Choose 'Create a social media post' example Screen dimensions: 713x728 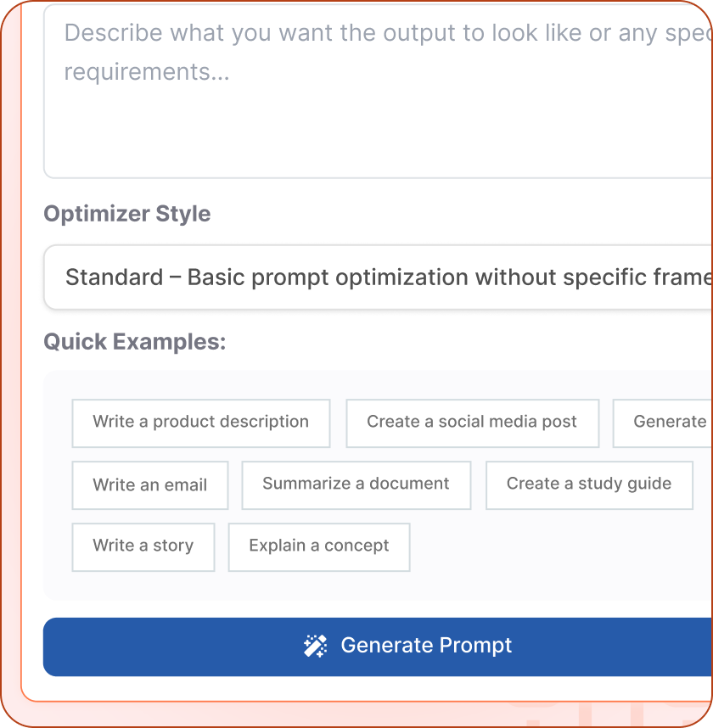472,423
